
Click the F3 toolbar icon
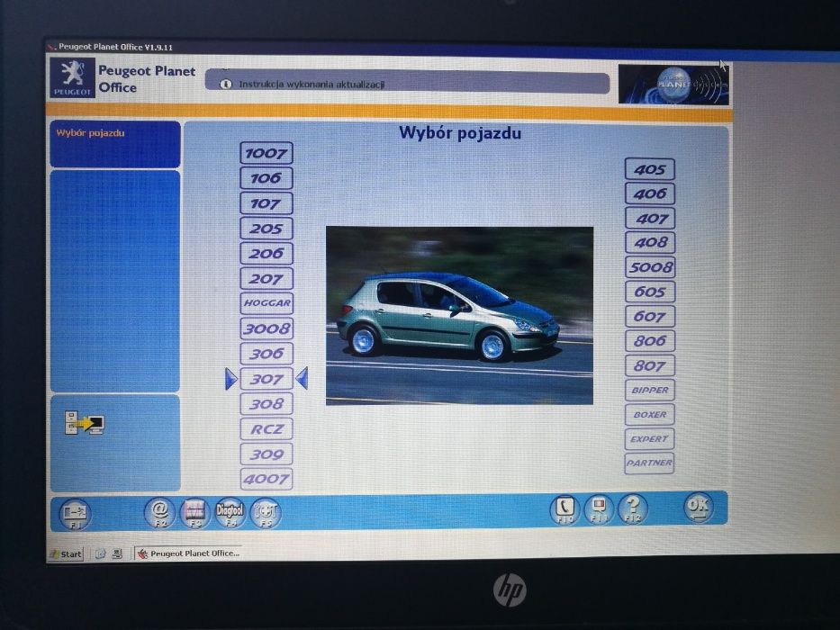194,513
